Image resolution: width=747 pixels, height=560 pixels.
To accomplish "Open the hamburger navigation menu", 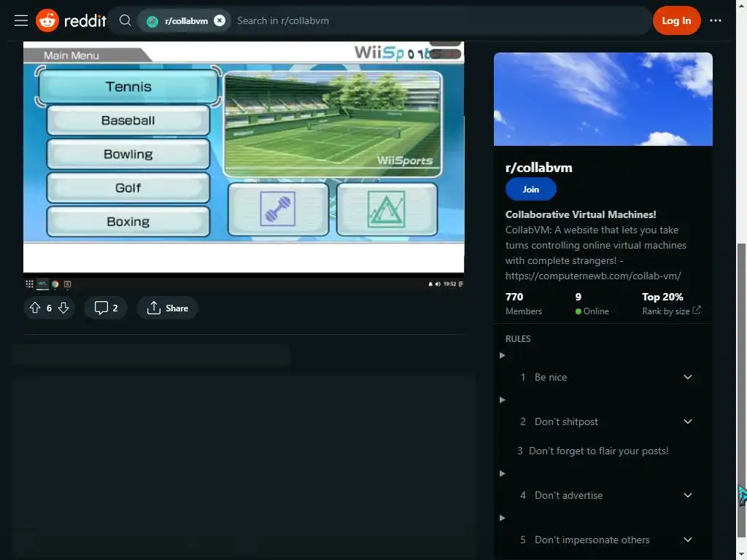I will pos(21,20).
